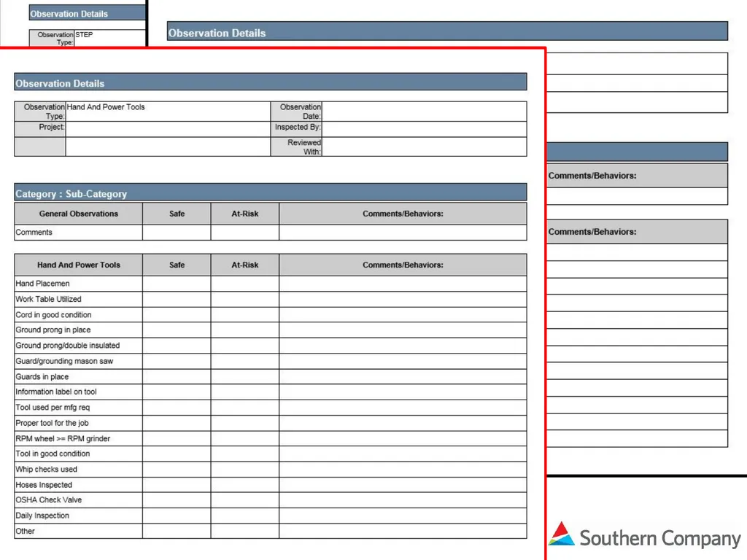
Task: Mark Safe cell for Cord in good condition
Action: tap(177, 315)
